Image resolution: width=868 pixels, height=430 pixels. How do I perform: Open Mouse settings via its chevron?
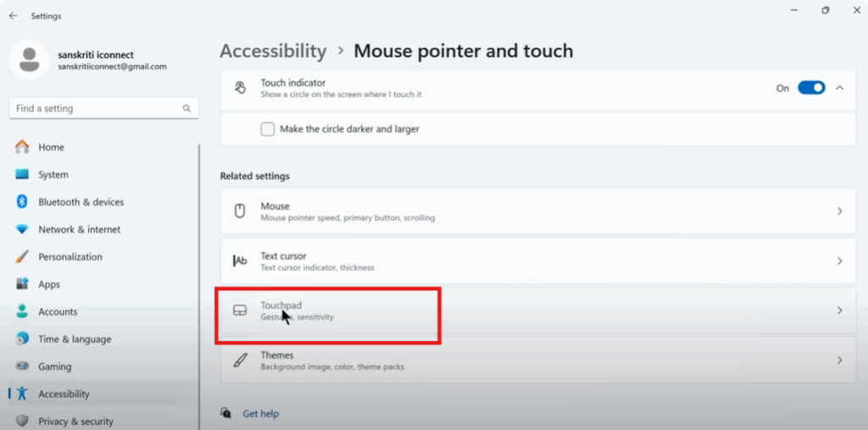[x=840, y=211]
